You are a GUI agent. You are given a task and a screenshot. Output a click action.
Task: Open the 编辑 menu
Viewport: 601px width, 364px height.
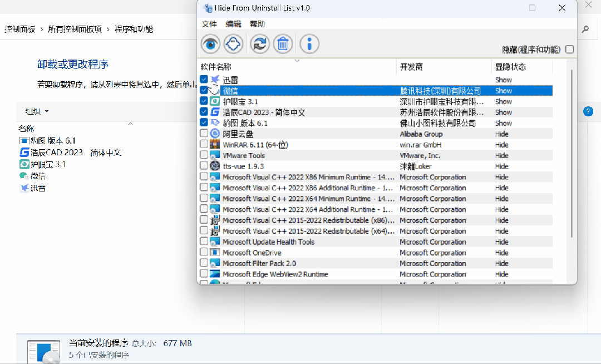(233, 24)
